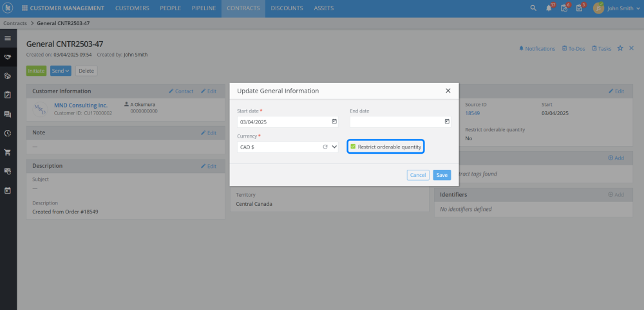Click the green Initiate button
This screenshot has height=310, width=644.
37,71
